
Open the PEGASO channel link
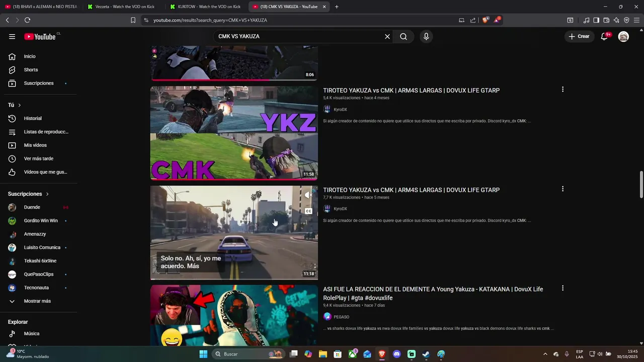pos(341,317)
